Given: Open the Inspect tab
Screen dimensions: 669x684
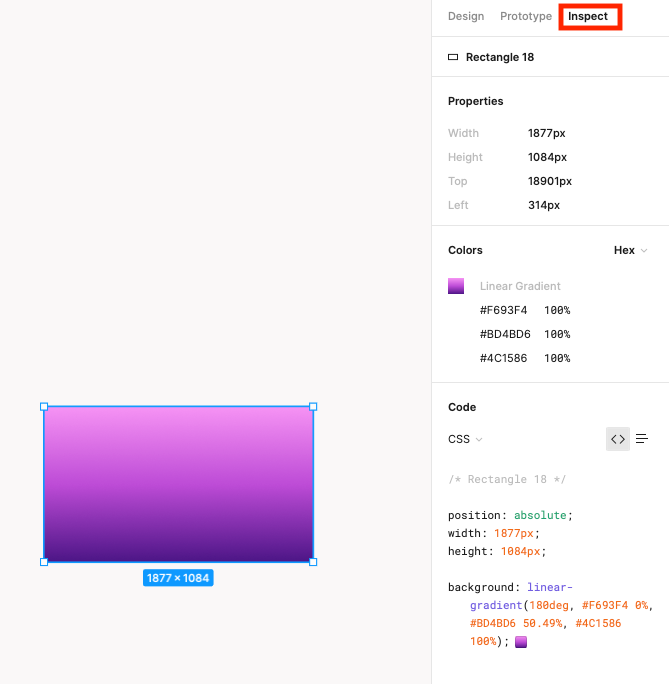Looking at the screenshot, I should click(587, 16).
